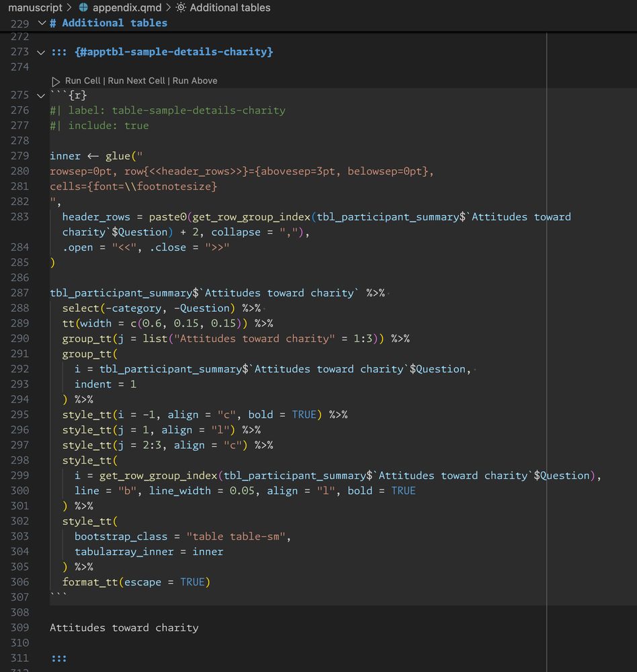Click the appendix.qmd file icon in breadcrumb
637x672 pixels.
(83, 7)
